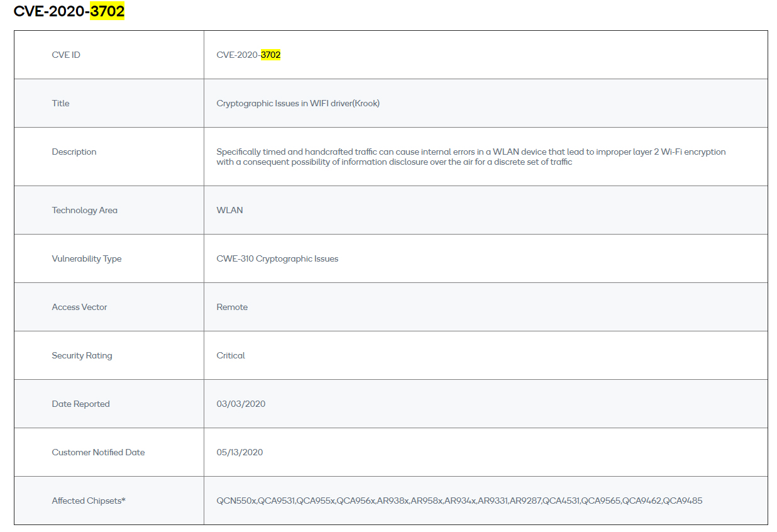Viewport: 777px width, 532px height.
Task: Click the Customer Notified Date value 05/13/2020
Action: (240, 452)
